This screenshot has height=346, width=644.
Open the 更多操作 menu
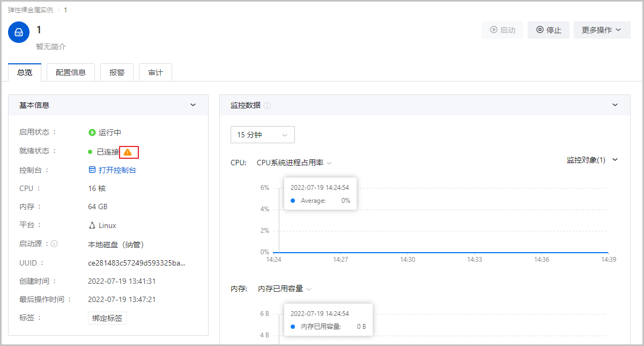pos(602,30)
